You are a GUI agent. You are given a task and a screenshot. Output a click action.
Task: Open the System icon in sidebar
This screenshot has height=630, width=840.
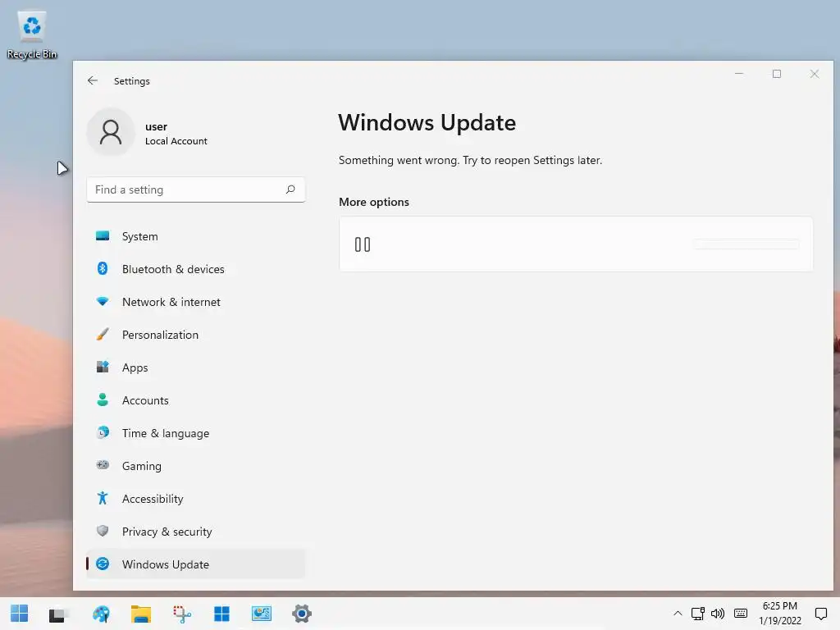pos(103,235)
